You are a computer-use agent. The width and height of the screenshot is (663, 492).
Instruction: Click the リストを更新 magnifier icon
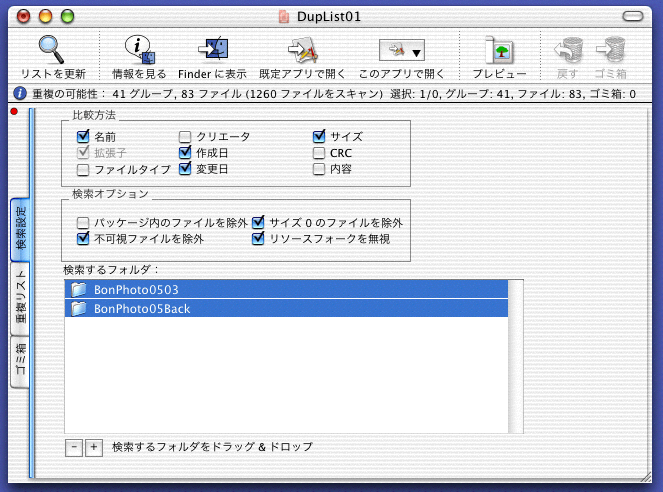[x=52, y=49]
